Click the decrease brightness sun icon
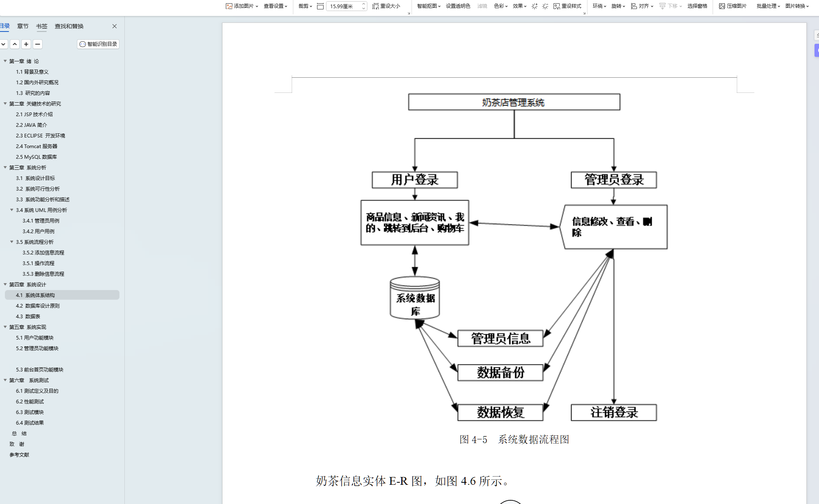The width and height of the screenshot is (819, 504). click(545, 6)
